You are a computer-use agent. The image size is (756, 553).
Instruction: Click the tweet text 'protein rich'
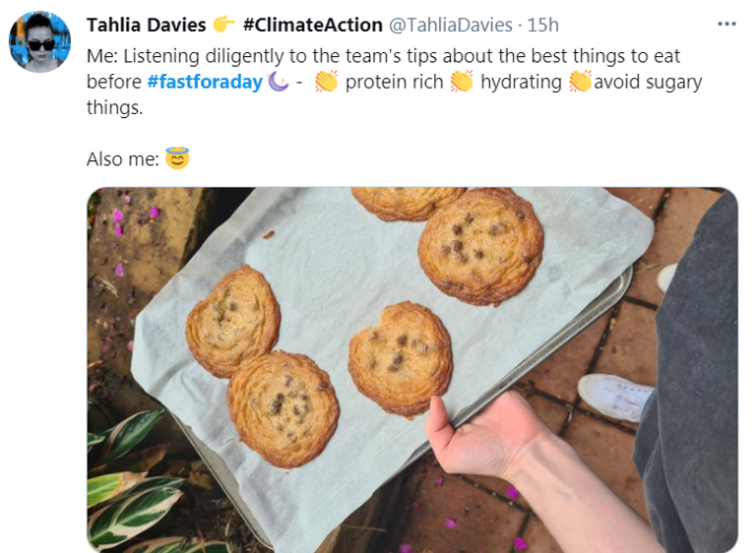point(394,82)
